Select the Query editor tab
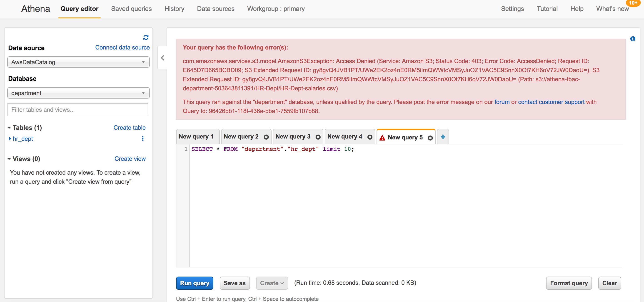 click(x=79, y=9)
